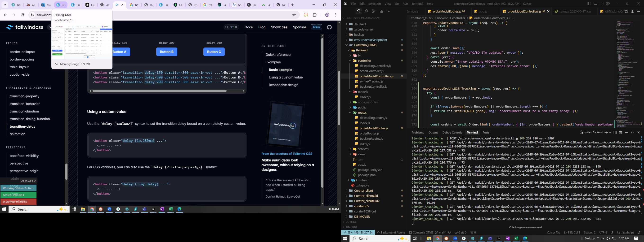
Task: Open Excel from the right taskbar
Action: (x=516, y=238)
